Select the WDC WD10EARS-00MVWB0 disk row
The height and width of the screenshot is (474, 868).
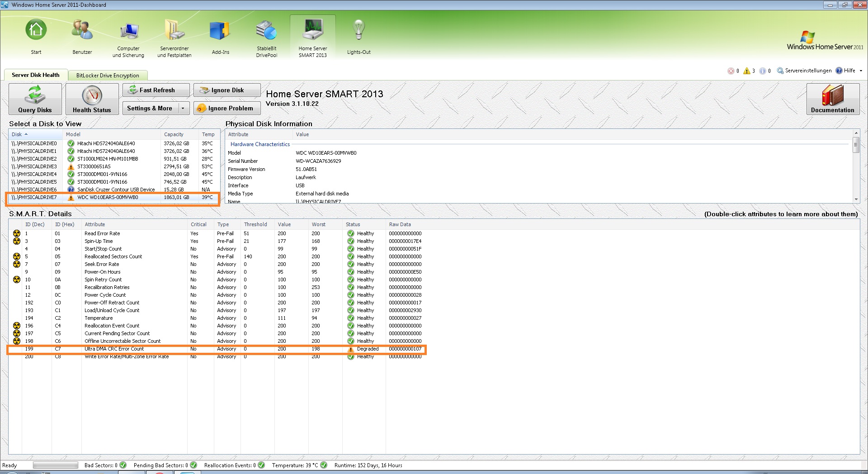click(114, 197)
